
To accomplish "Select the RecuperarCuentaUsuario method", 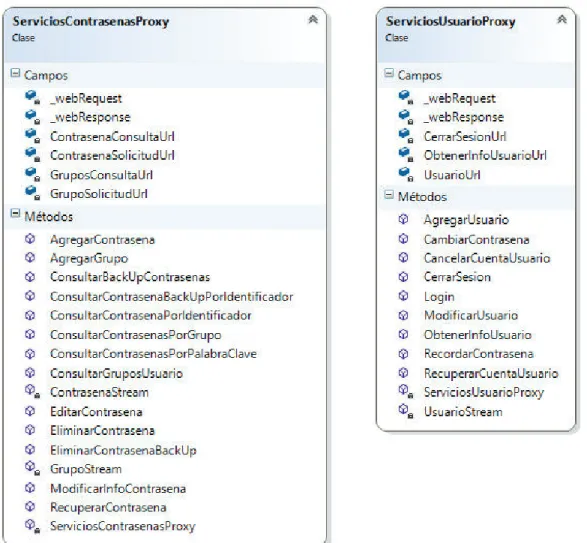I will click(x=491, y=373).
